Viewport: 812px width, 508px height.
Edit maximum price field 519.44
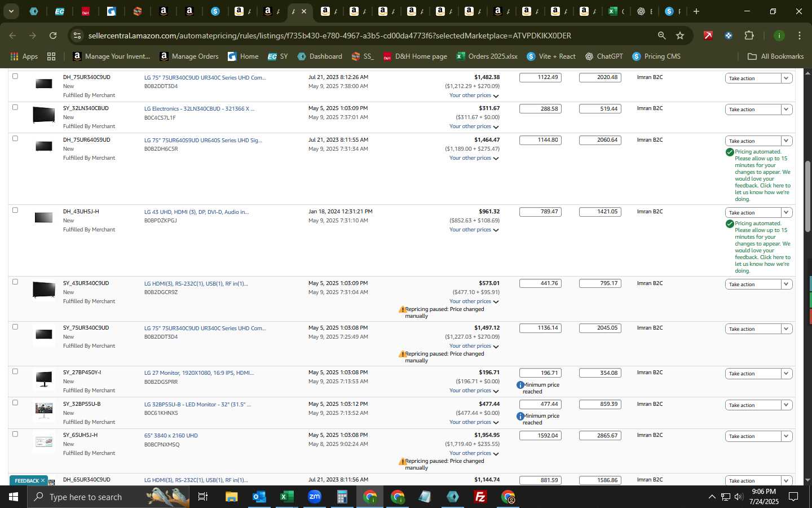coord(600,109)
